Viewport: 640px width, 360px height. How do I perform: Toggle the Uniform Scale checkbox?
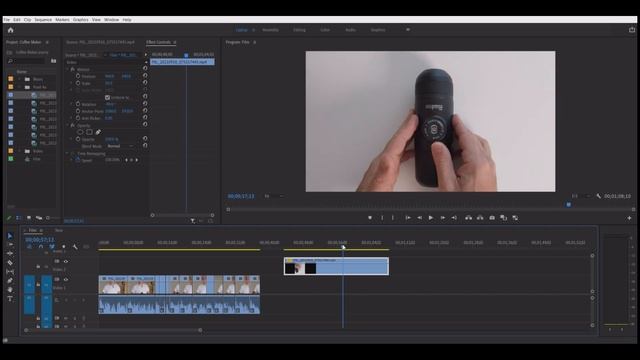pos(107,98)
